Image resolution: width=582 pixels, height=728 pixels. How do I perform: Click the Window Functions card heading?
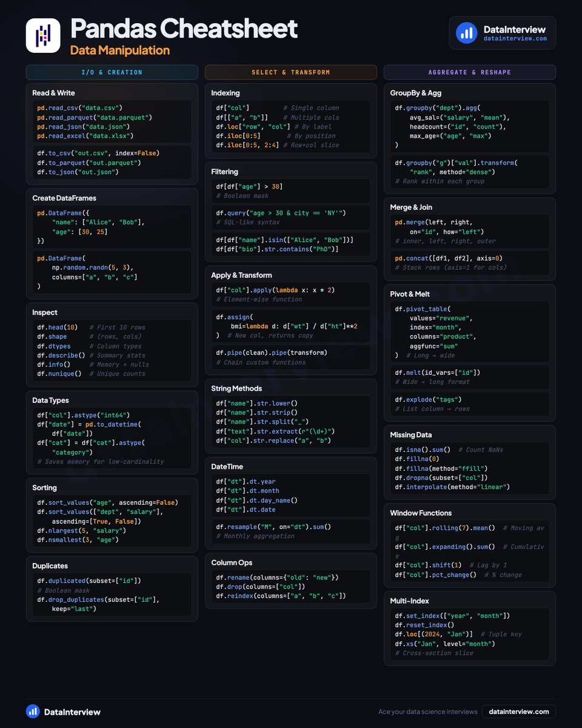(421, 513)
